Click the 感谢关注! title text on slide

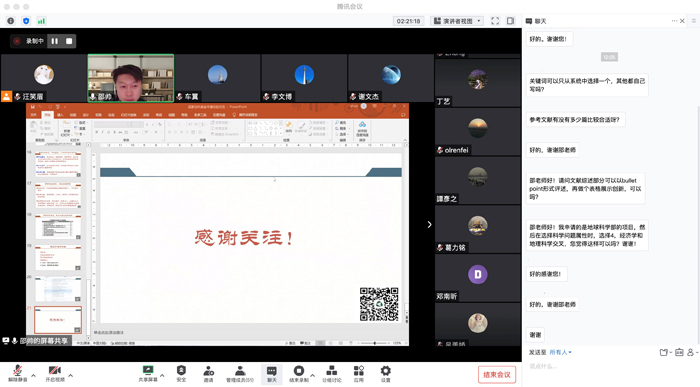244,237
